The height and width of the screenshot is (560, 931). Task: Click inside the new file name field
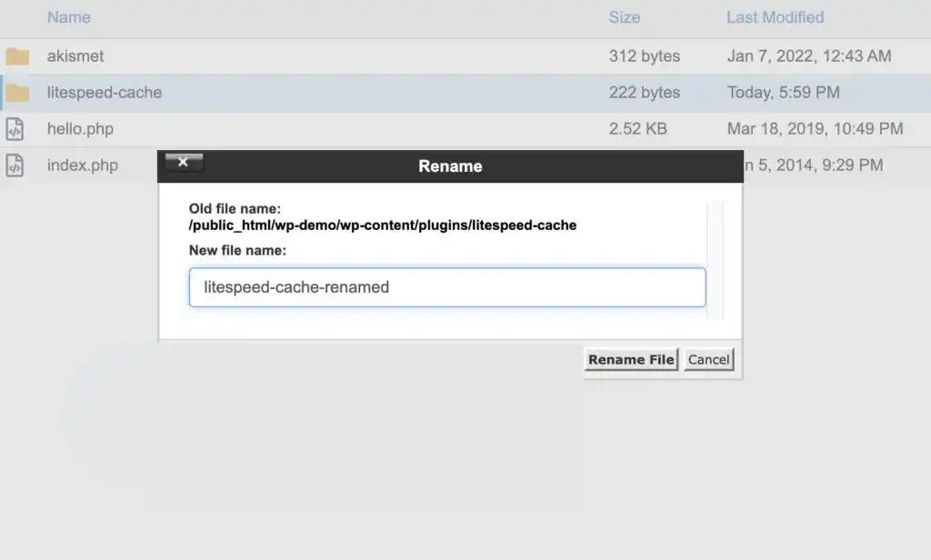447,286
